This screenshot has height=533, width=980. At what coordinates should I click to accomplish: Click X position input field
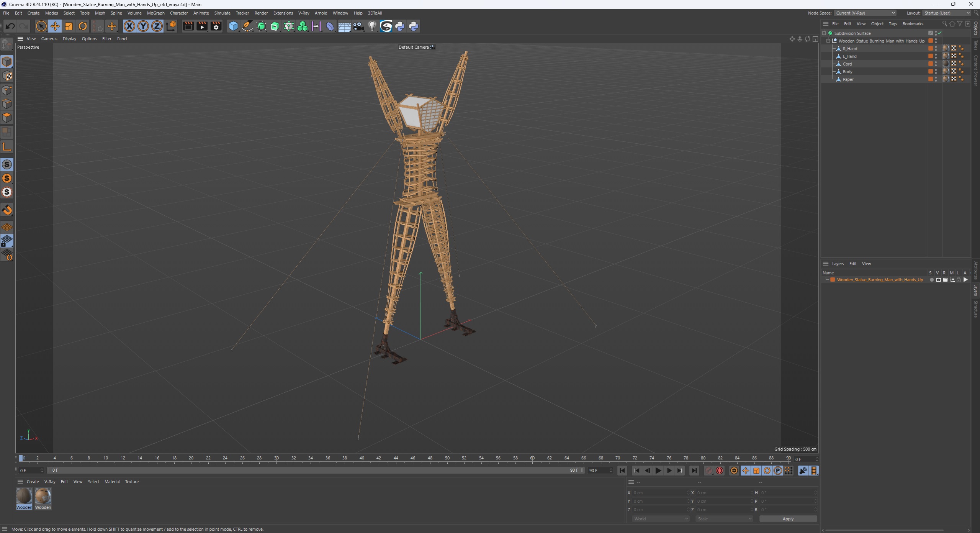660,493
